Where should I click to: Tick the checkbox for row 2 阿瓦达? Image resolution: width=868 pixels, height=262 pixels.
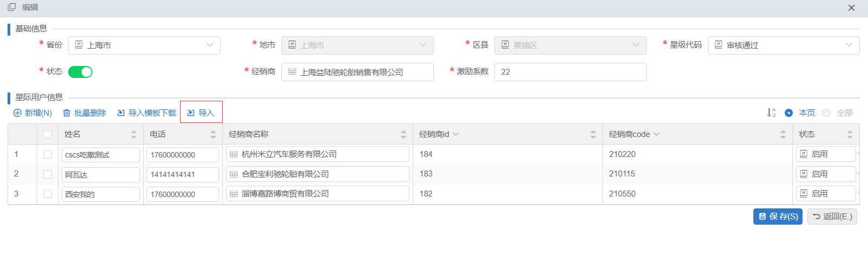coord(48,174)
